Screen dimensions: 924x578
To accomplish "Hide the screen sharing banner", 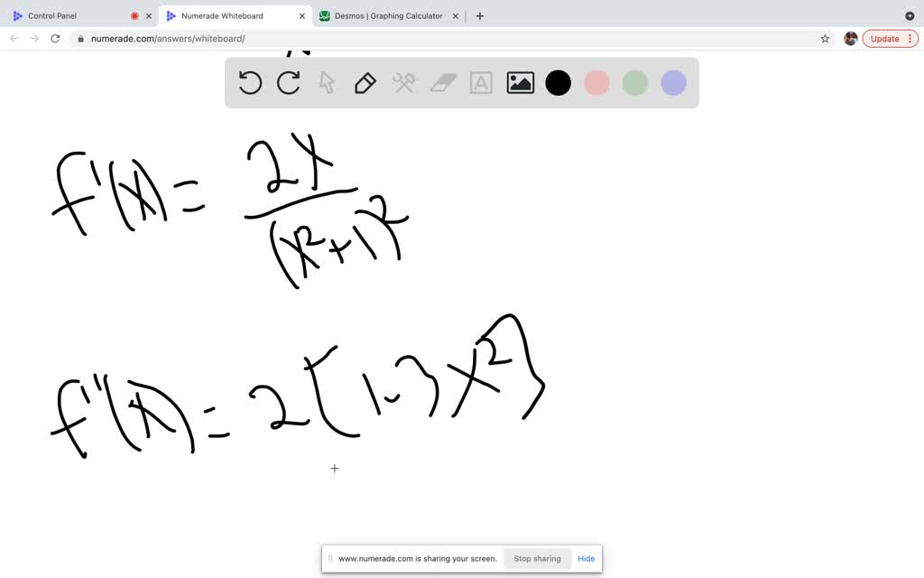I will [586, 558].
